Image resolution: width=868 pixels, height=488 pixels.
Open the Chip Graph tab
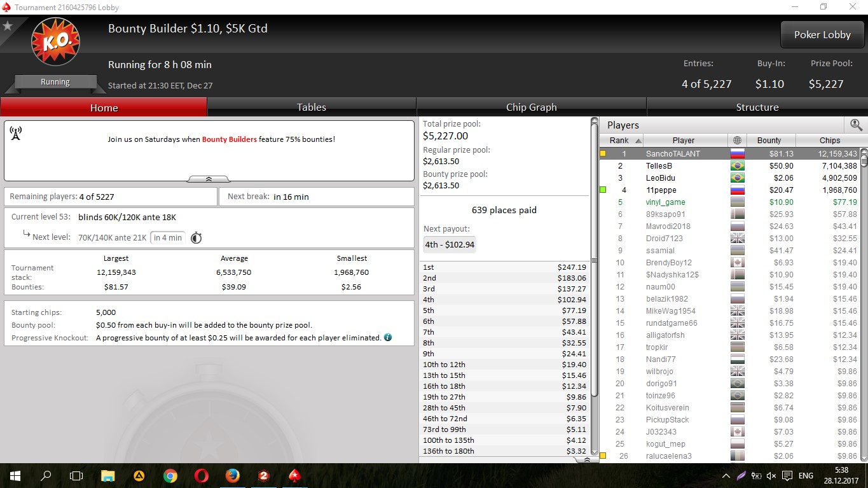pyautogui.click(x=531, y=108)
